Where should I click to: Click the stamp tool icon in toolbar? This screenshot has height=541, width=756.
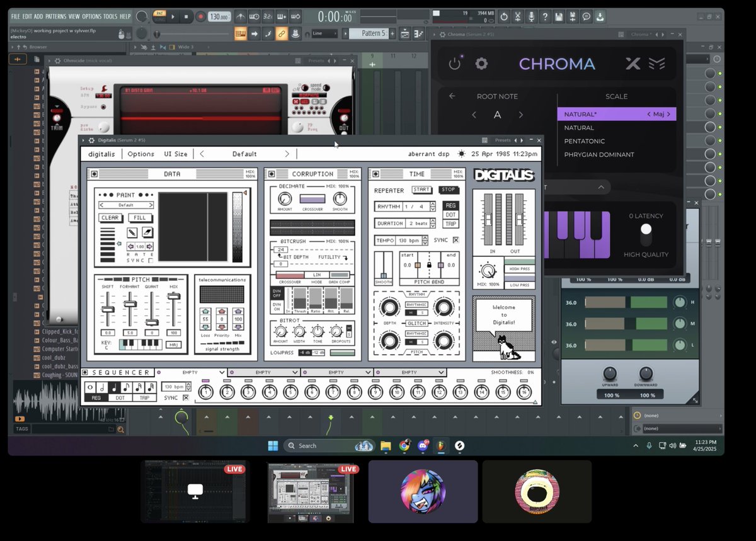tap(295, 33)
